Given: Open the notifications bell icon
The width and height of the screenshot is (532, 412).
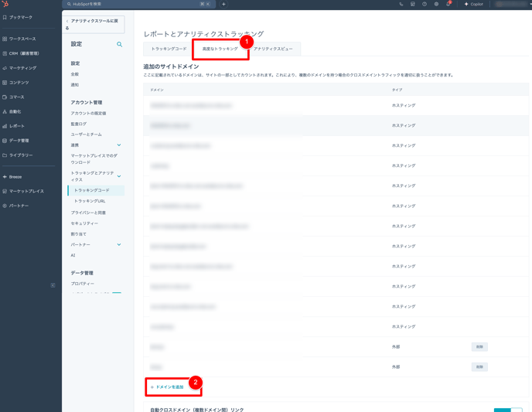Looking at the screenshot, I should (448, 4).
